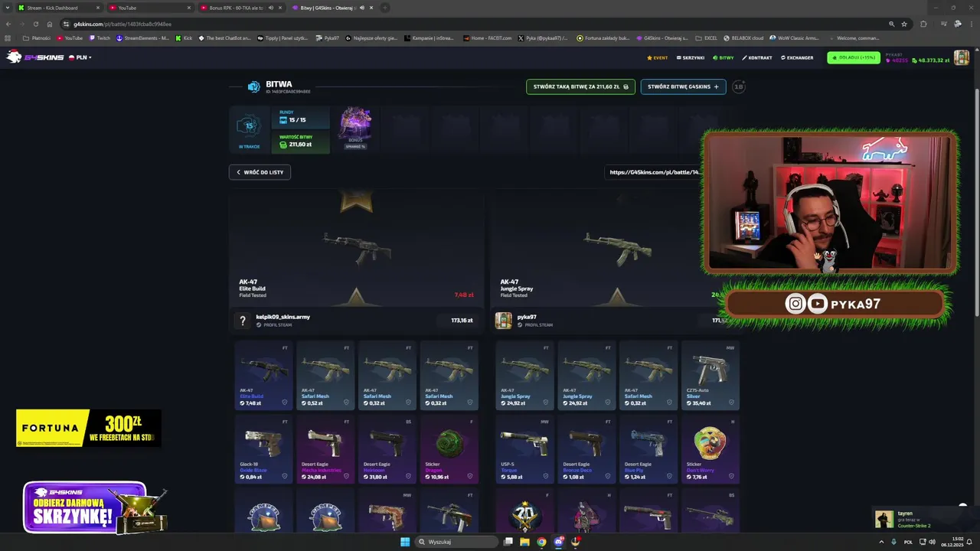Bookmark this page with the star icon
Screen dimensions: 980x551
903,24
